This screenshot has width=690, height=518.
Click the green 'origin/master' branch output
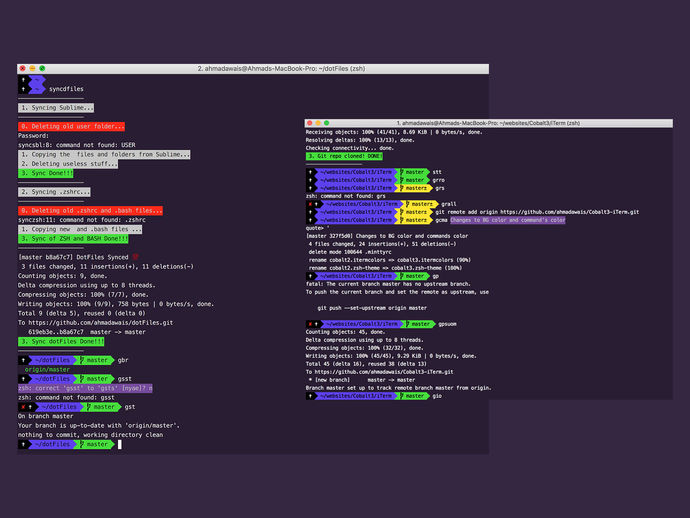[x=47, y=370]
